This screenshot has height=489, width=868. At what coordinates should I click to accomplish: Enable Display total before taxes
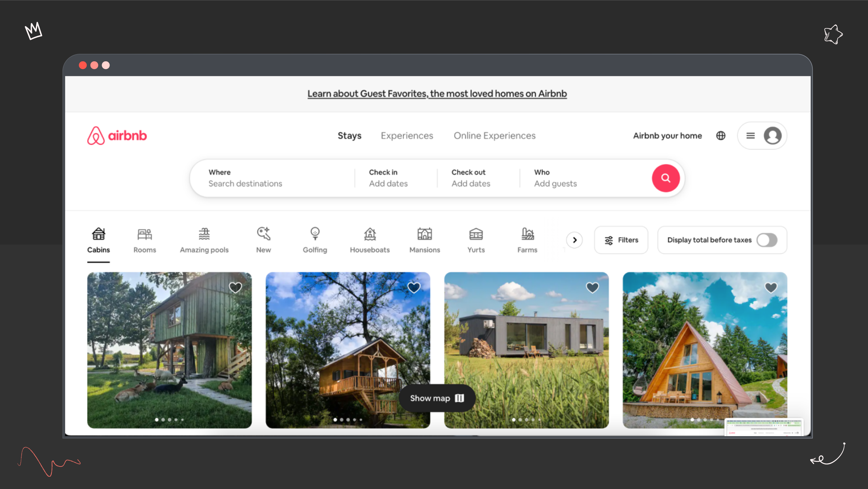click(x=767, y=240)
